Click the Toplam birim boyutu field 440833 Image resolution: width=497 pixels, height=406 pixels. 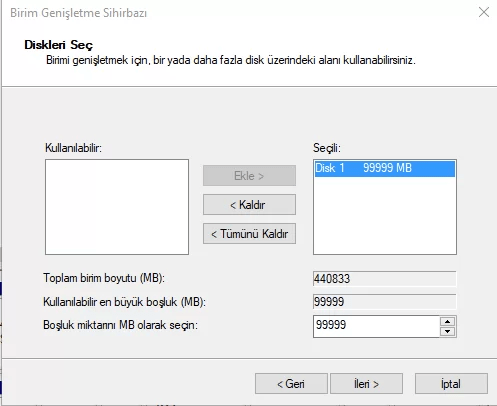(x=385, y=279)
